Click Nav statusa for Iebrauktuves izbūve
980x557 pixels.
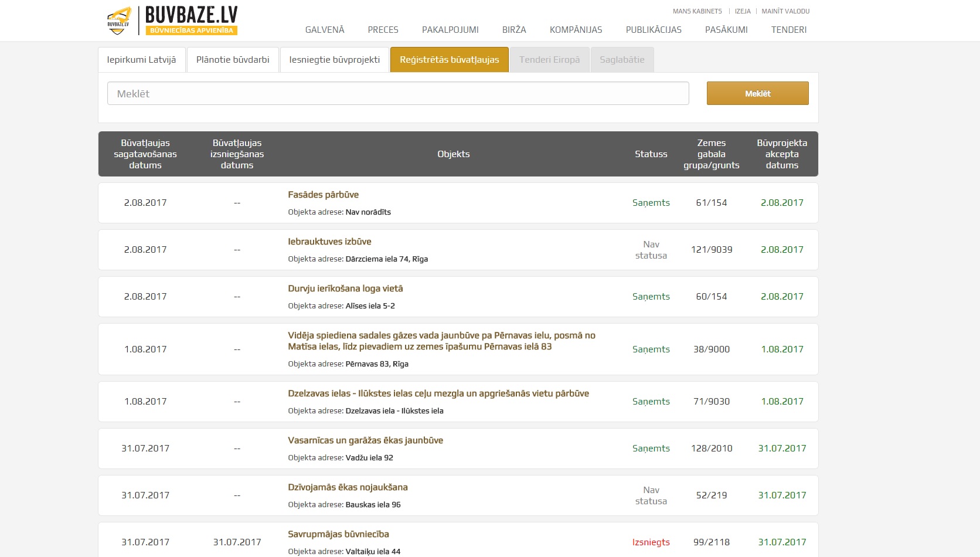(651, 250)
